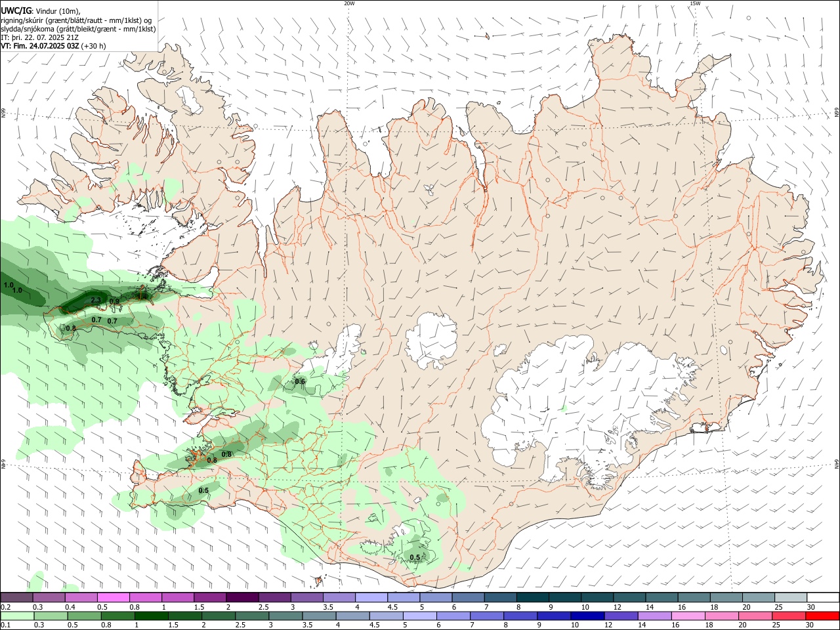
Task: Select the blue rain swatch between 8 and 9
Action: pyautogui.click(x=520, y=616)
